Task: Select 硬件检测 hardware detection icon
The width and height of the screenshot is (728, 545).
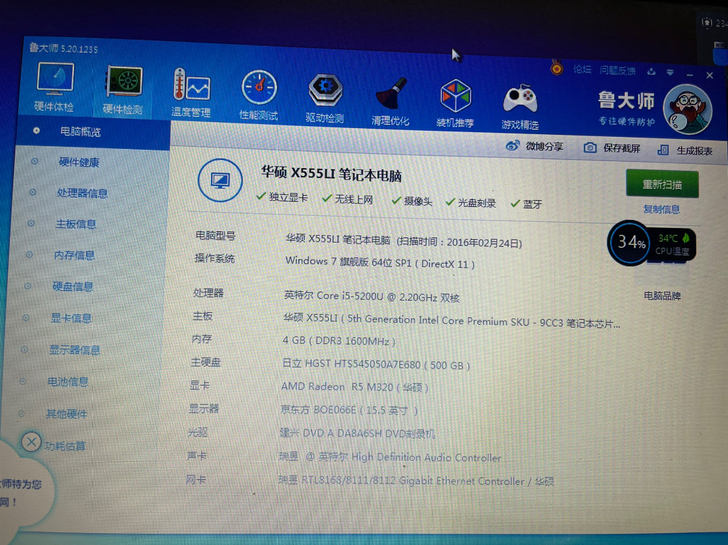Action: (x=123, y=90)
